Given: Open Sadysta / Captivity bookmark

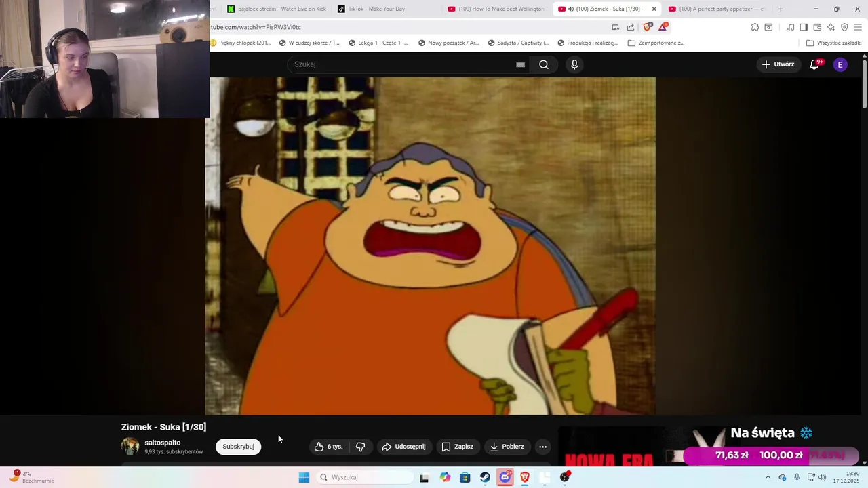Looking at the screenshot, I should click(x=518, y=43).
